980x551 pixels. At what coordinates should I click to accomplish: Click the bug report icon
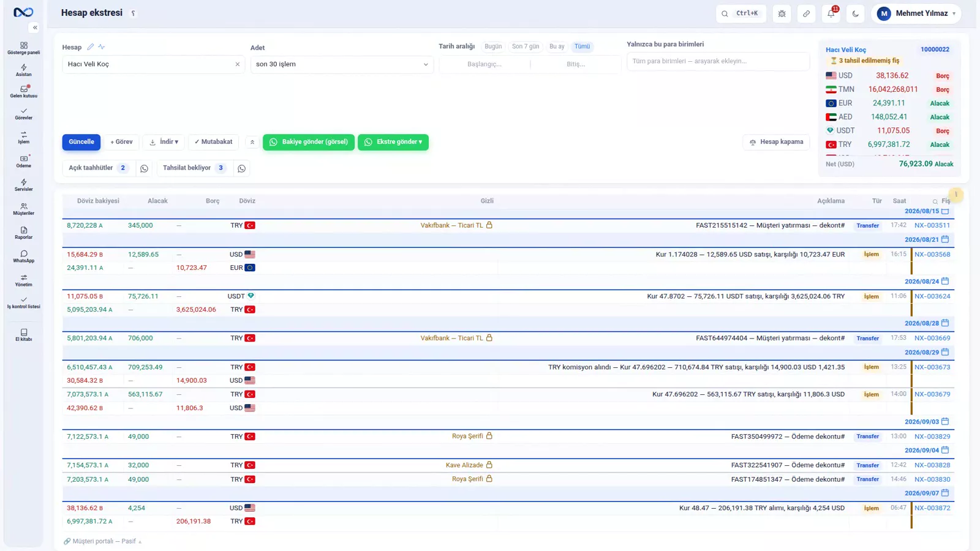[x=782, y=13]
